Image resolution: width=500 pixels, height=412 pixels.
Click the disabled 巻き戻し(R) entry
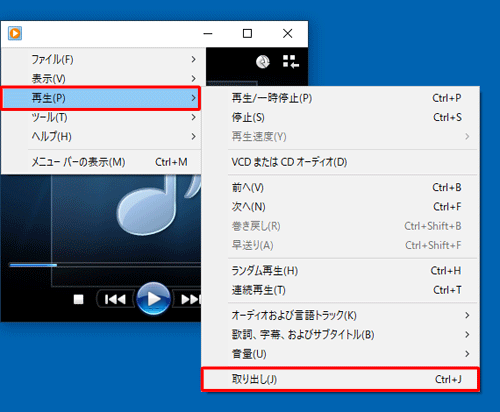[340, 226]
